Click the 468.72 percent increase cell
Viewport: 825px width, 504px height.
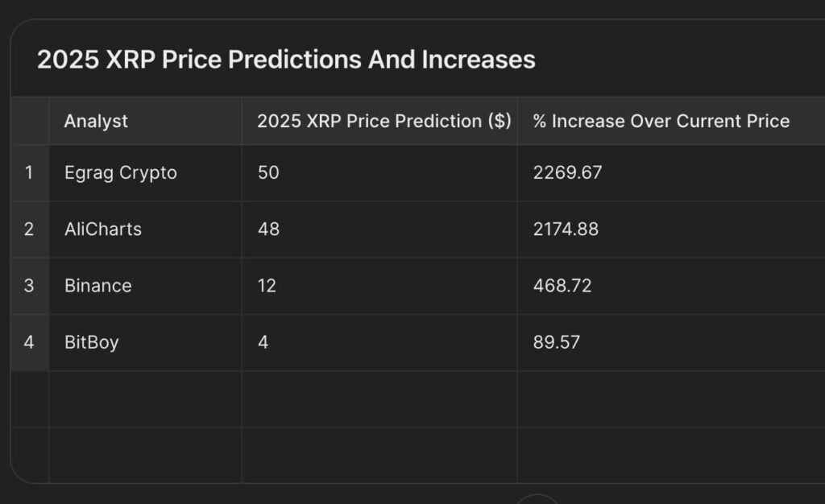[562, 286]
